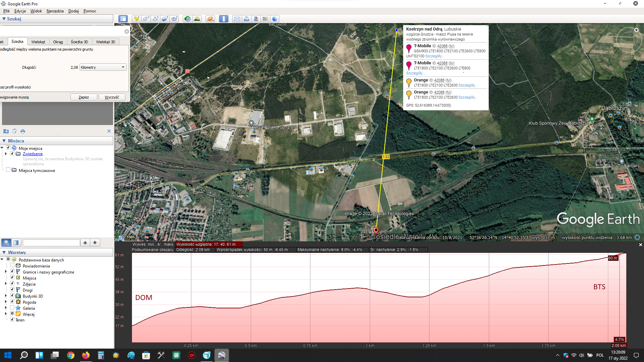Click the email envelope toolbar icon
The height and width of the screenshot is (362, 644).
click(237, 19)
